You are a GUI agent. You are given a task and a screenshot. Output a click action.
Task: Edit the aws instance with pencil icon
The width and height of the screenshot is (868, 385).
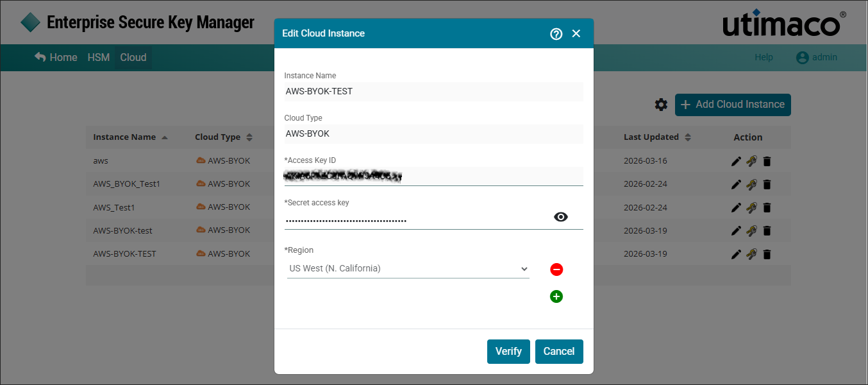[736, 161]
